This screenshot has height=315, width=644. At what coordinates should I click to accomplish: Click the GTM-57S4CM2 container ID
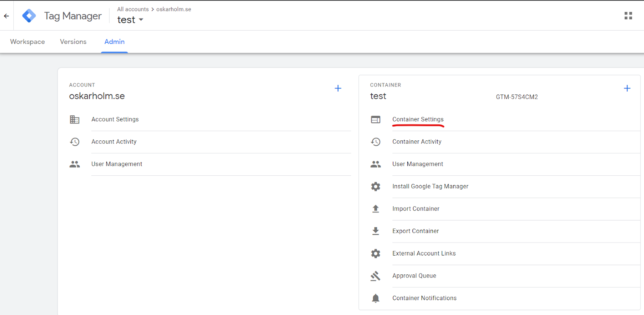[x=517, y=97]
